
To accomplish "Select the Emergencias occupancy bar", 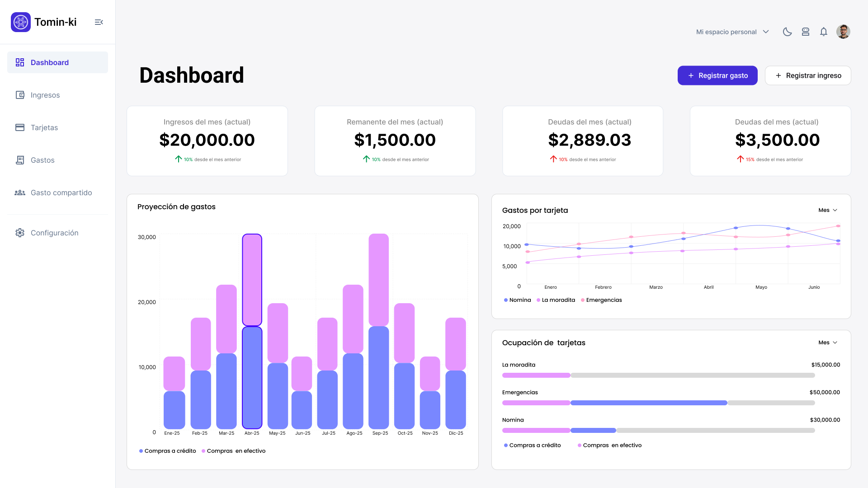I will 659,403.
